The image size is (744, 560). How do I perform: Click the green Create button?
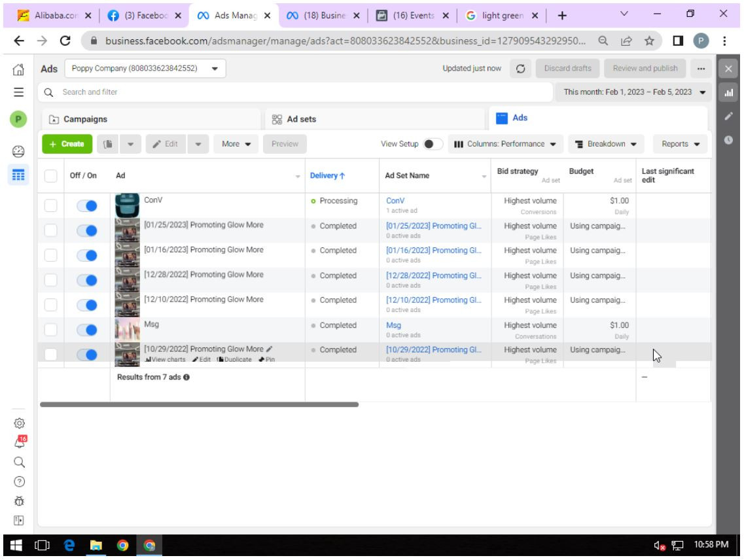67,144
